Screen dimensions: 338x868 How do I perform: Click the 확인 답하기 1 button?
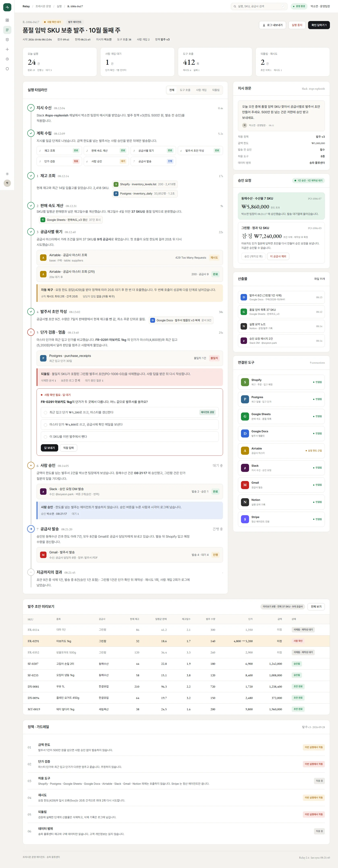(319, 25)
